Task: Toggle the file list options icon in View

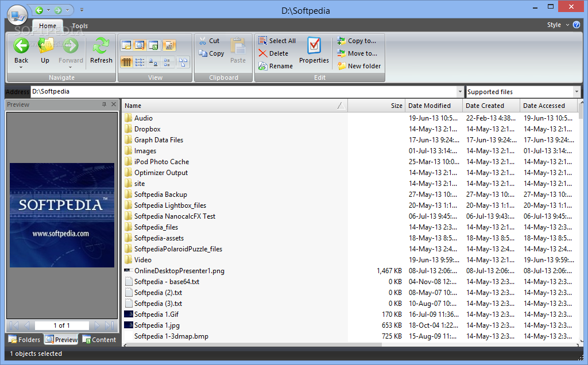Action: 169,45
